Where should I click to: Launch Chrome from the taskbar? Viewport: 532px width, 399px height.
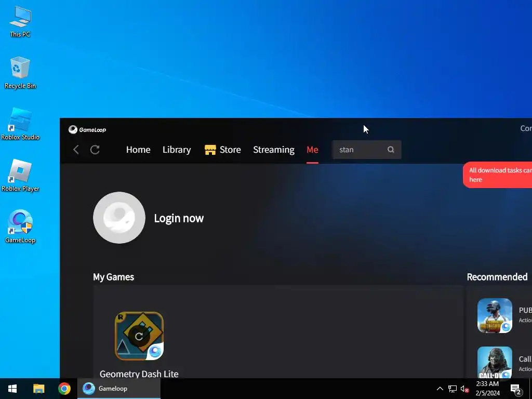64,389
